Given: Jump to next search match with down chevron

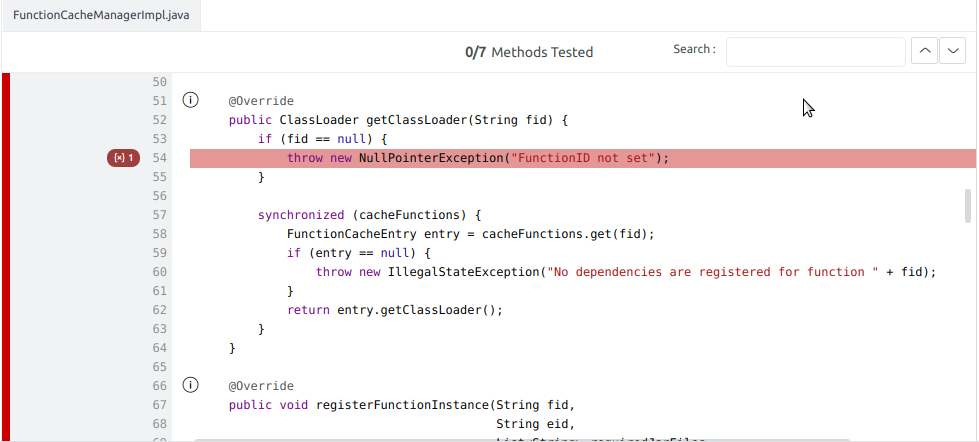Looking at the screenshot, I should pos(952,51).
